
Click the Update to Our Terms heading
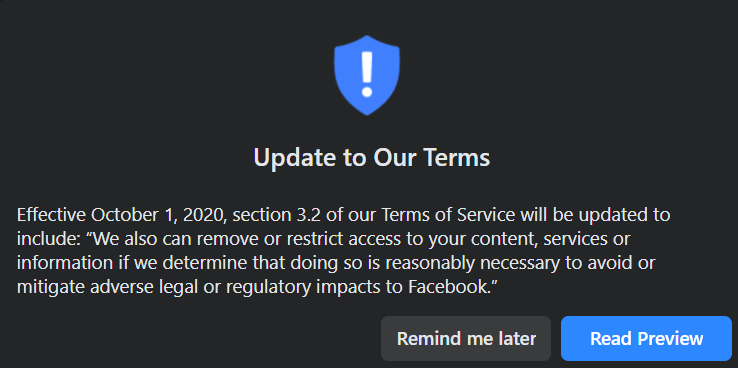pyautogui.click(x=372, y=158)
